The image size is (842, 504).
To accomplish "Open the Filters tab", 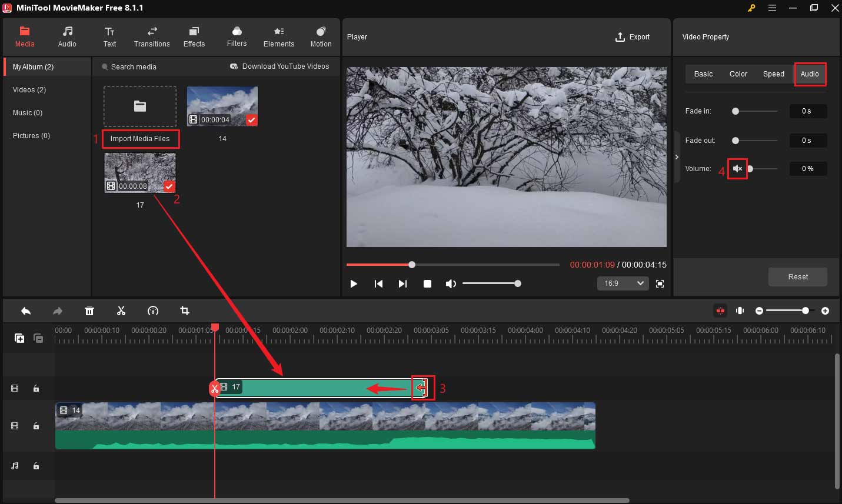I will click(237, 36).
